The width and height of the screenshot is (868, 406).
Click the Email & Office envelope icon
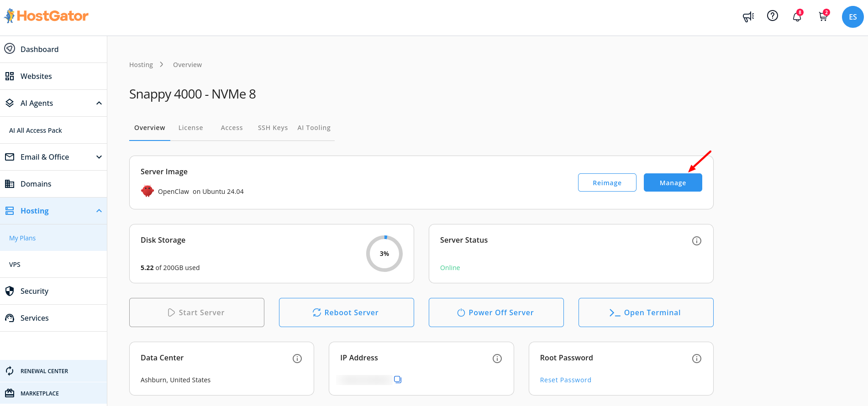(x=10, y=157)
